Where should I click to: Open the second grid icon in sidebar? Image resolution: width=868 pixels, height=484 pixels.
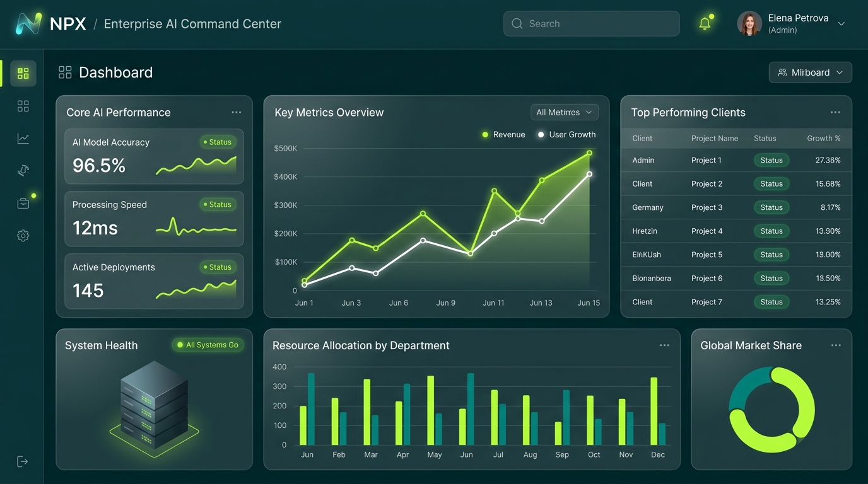[23, 106]
